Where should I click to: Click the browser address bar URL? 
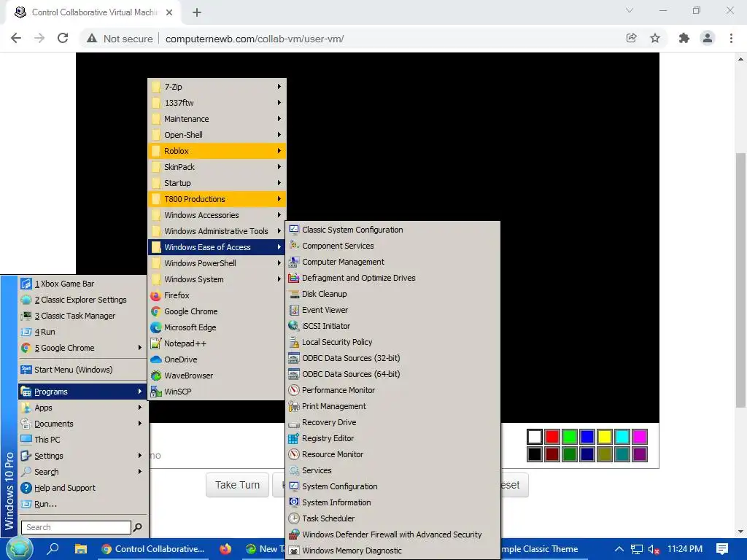click(x=255, y=39)
